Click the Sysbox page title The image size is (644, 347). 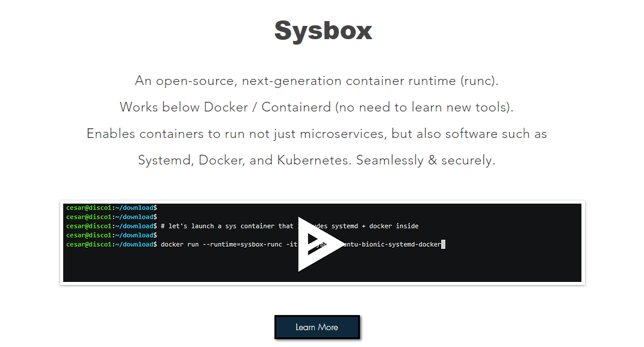click(323, 30)
